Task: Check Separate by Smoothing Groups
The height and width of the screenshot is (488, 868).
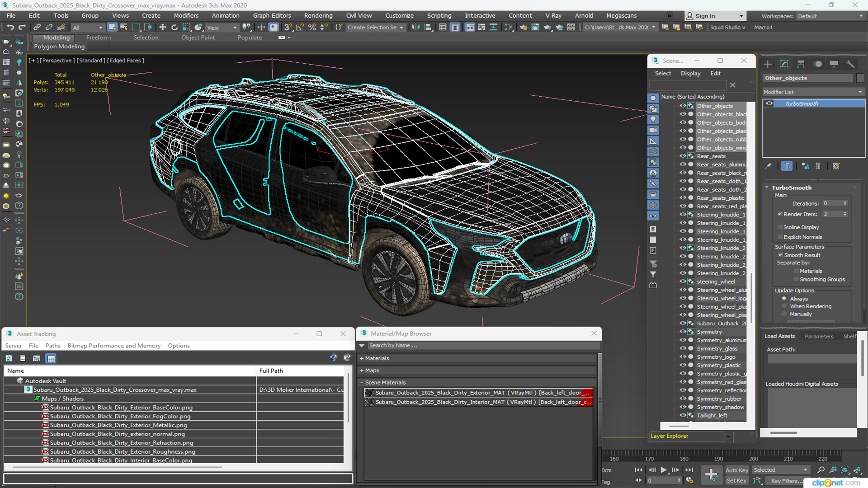Action: [796, 280]
